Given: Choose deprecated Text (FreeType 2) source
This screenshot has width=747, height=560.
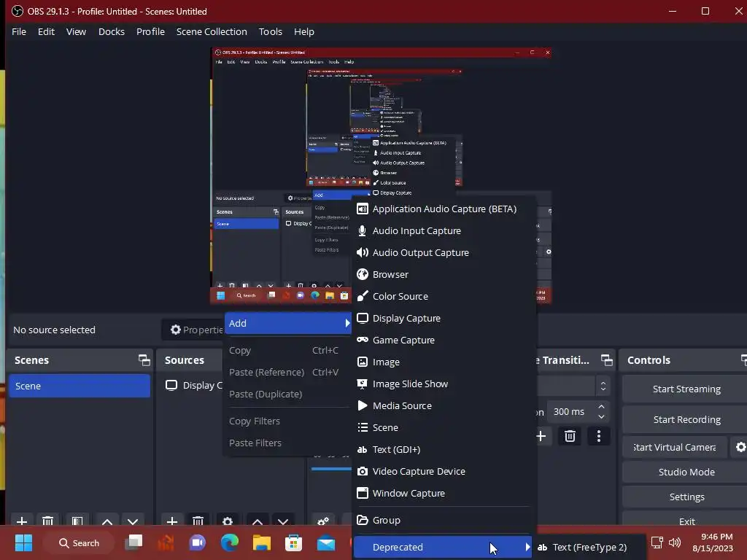Looking at the screenshot, I should (589, 548).
